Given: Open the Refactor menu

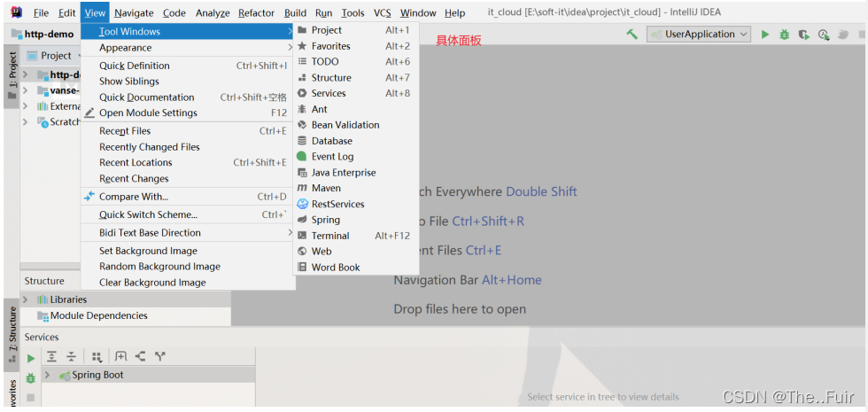Looking at the screenshot, I should pos(256,12).
